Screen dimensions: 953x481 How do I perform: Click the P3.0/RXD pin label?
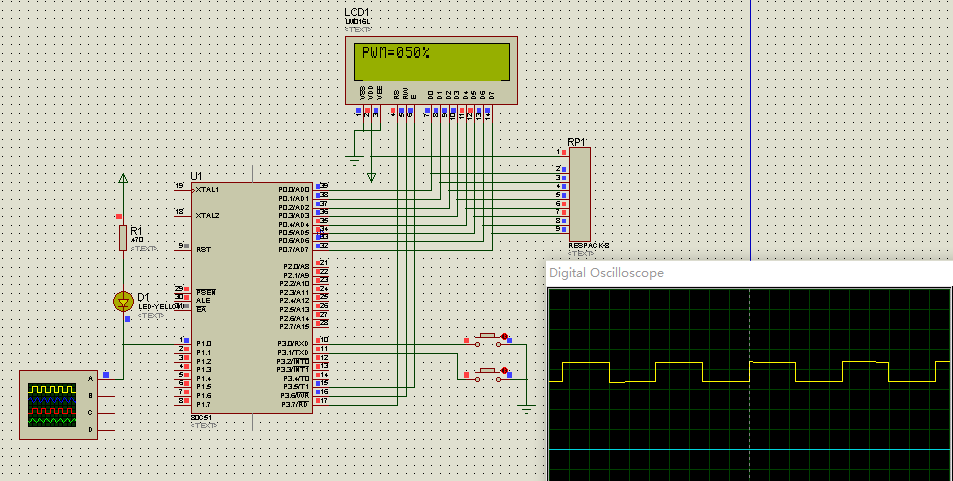pos(294,344)
